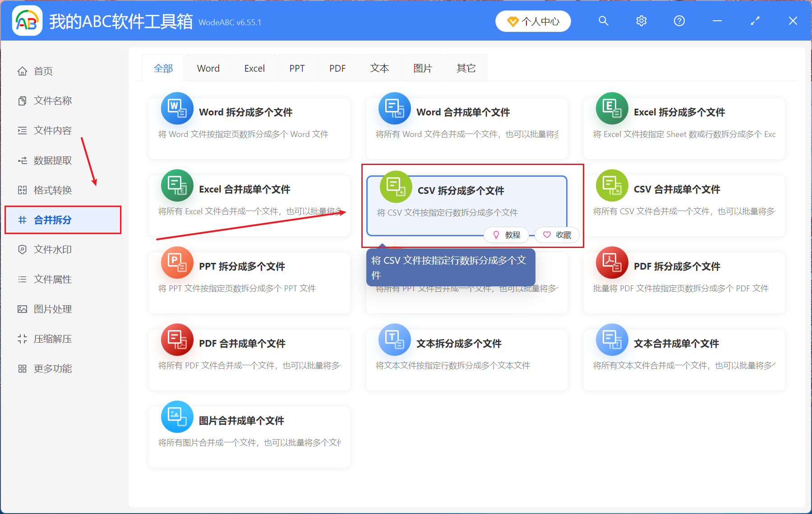
Task: Click the 图片合并 tool icon
Action: 177,417
